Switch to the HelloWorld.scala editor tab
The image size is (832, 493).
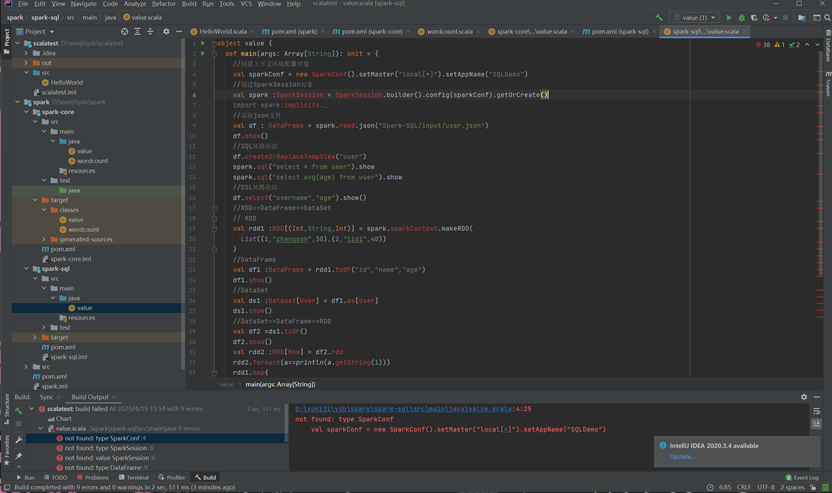[222, 31]
